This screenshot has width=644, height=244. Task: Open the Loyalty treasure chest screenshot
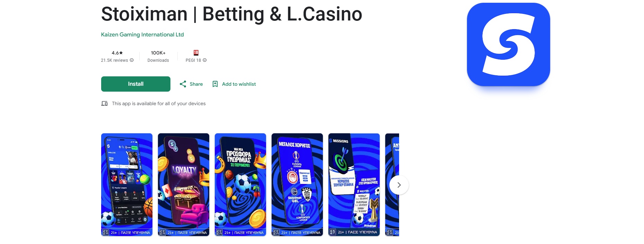[x=184, y=185]
